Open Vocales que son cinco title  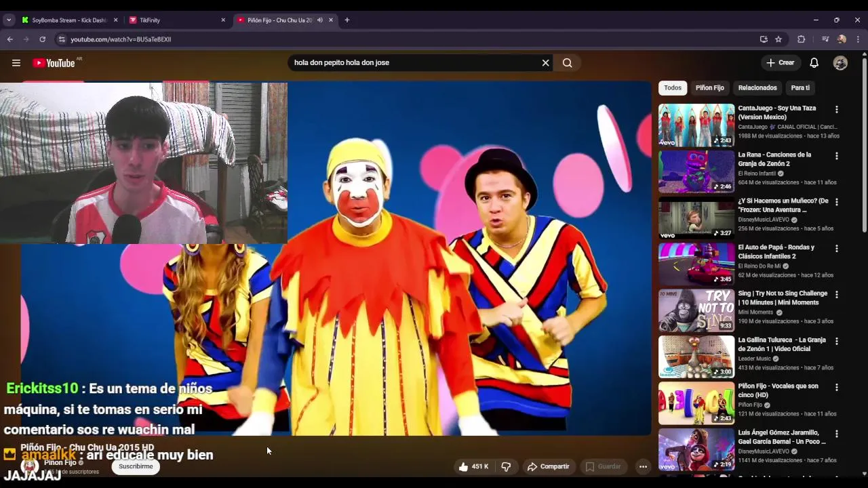tap(778, 390)
